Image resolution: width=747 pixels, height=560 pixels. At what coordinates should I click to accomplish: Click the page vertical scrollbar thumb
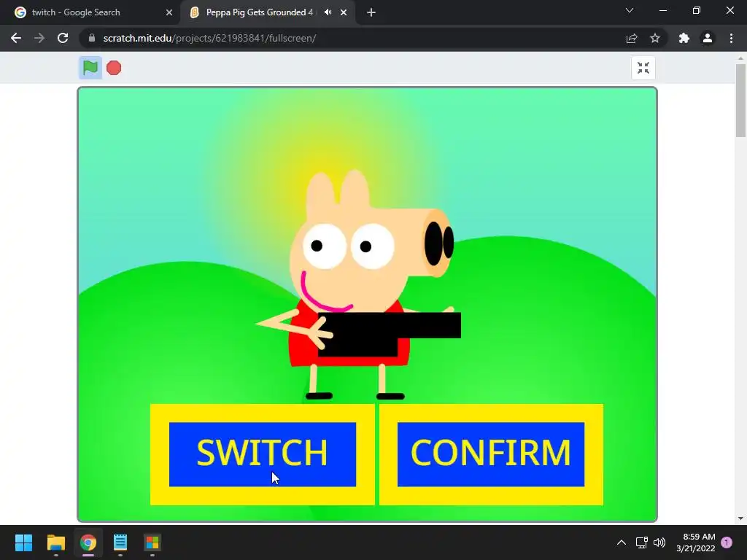[741, 101]
